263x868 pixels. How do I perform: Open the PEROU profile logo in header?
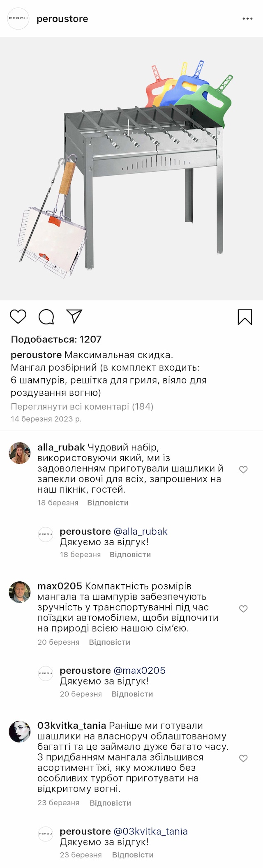point(18,18)
